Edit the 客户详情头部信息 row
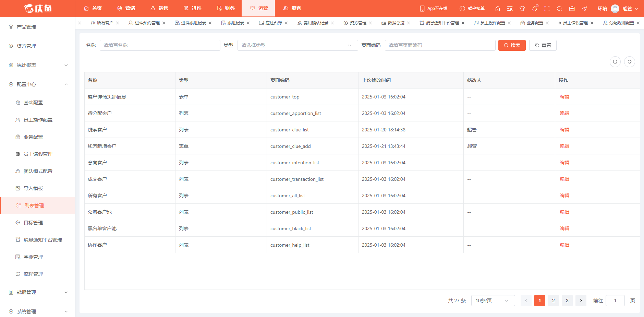The height and width of the screenshot is (317, 644). [x=564, y=97]
